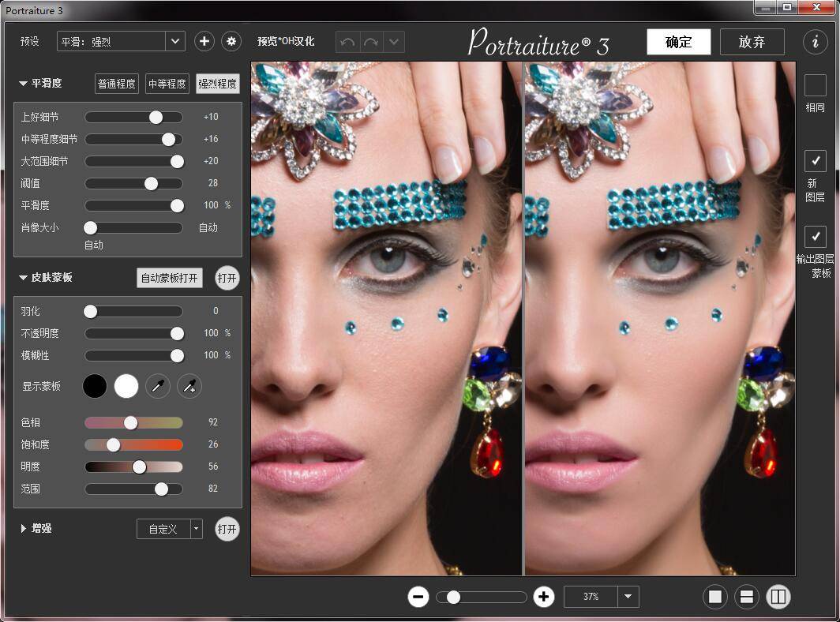Select the 普通程度 smoothing level
Screen dimensions: 840x622
(117, 84)
